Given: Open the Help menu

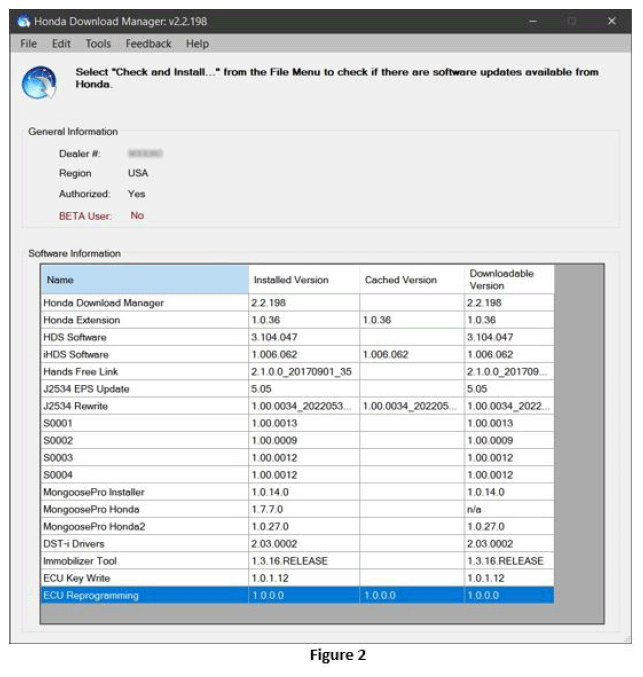Looking at the screenshot, I should [x=197, y=44].
